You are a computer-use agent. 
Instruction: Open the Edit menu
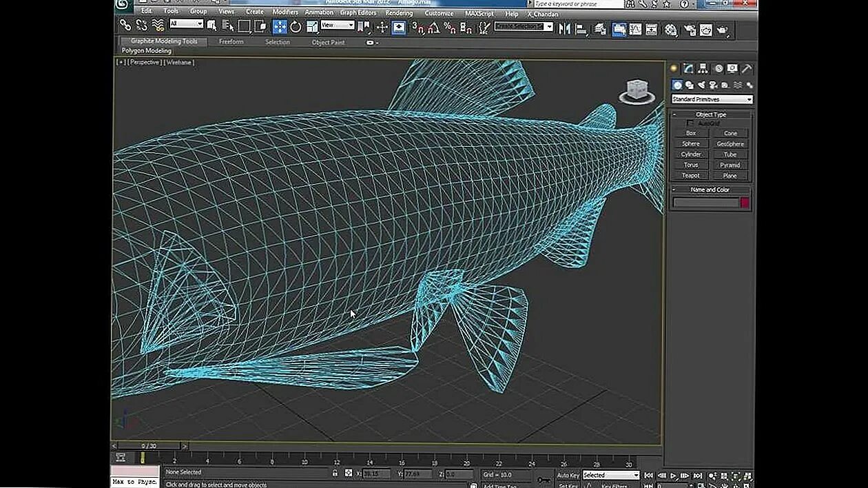[146, 11]
